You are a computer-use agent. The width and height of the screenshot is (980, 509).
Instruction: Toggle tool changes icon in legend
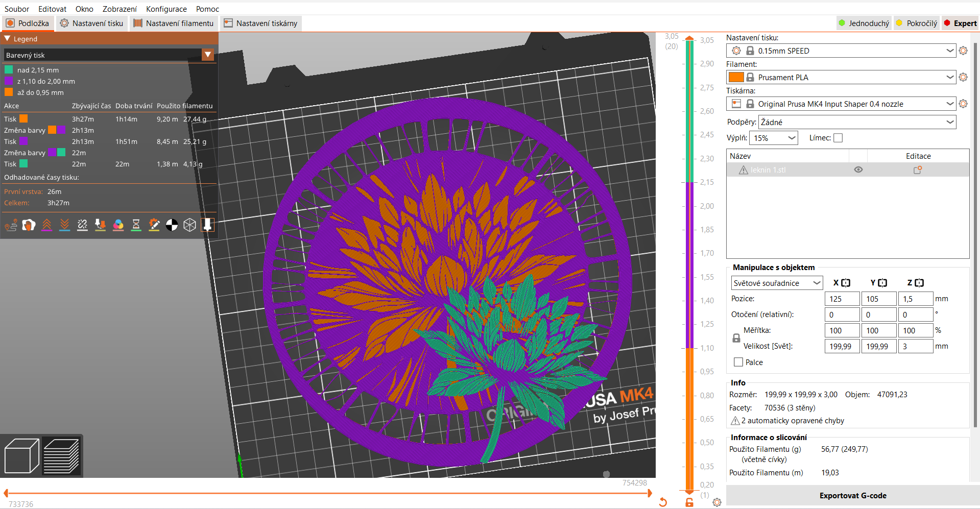(100, 225)
